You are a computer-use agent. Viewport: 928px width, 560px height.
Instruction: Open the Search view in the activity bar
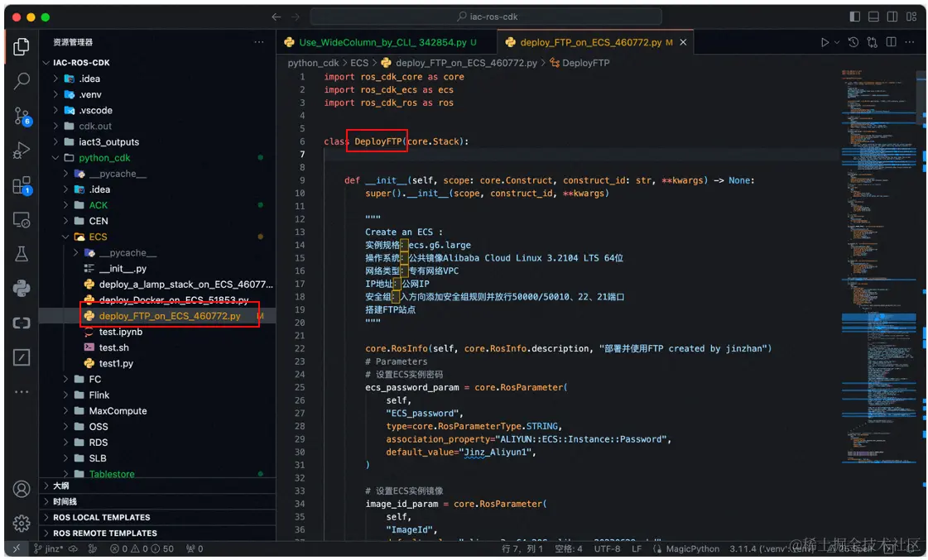(22, 80)
